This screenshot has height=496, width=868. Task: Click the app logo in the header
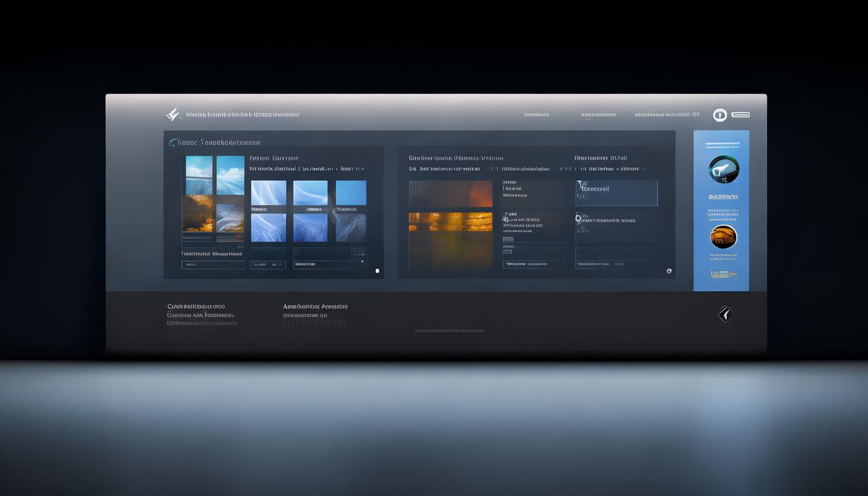pyautogui.click(x=172, y=115)
